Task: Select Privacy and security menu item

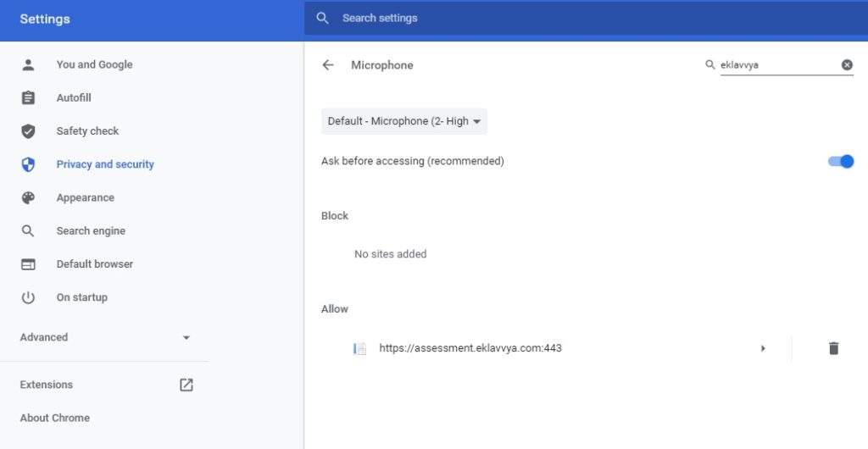Action: tap(105, 164)
